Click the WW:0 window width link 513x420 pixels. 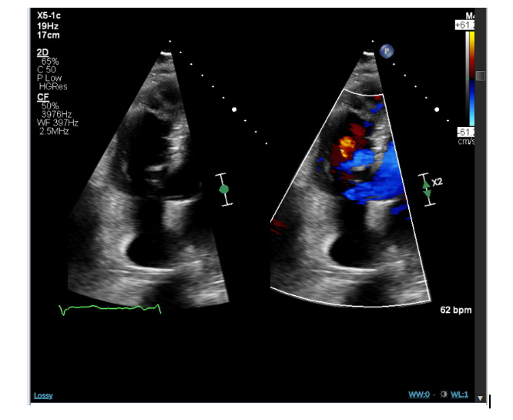coord(421,395)
